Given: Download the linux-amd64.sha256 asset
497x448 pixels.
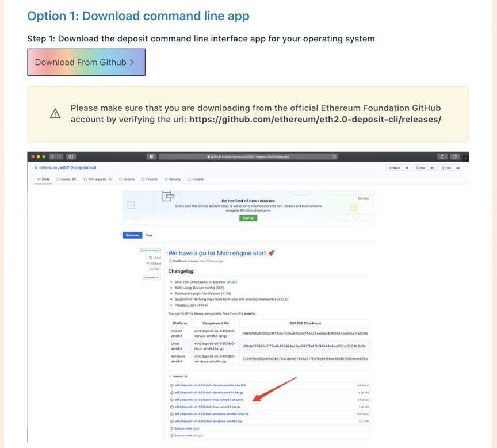Looking at the screenshot, I should point(209,400).
